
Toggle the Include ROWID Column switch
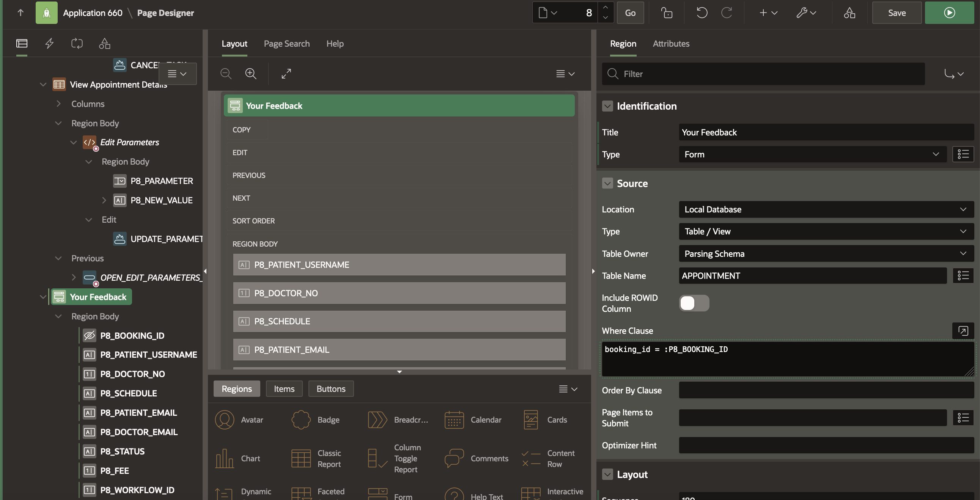(x=694, y=303)
